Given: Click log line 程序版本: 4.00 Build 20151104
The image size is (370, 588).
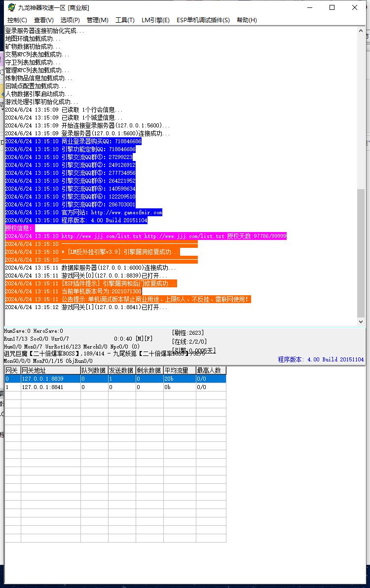Looking at the screenshot, I should coord(76,220).
